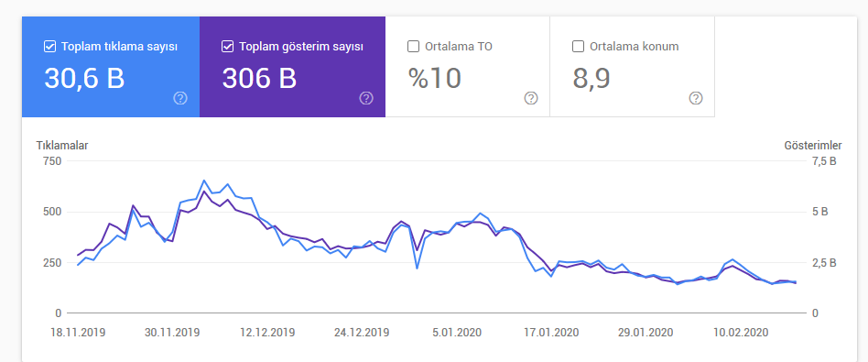
Task: Uncheck Toplam tıklama sayısı checkbox
Action: [x=49, y=47]
